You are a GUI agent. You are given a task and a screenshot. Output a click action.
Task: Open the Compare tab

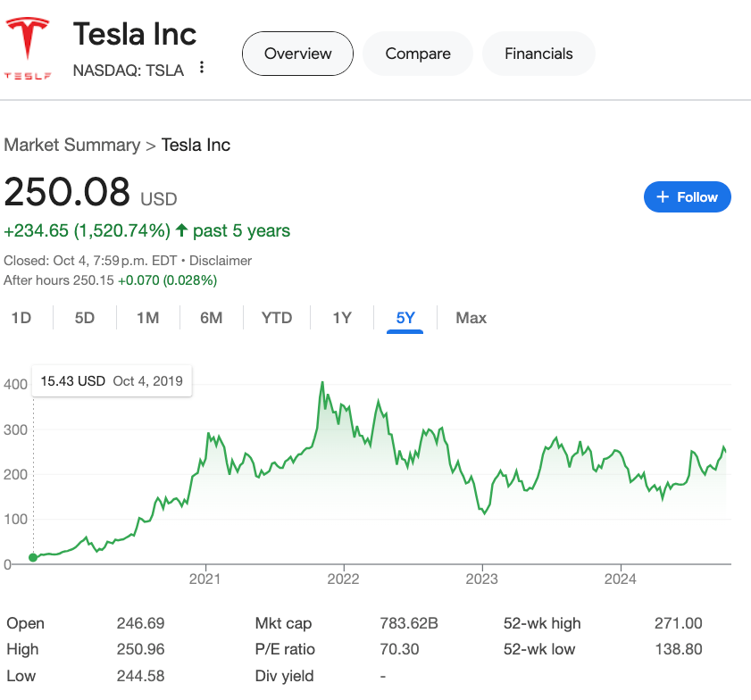[x=418, y=54]
